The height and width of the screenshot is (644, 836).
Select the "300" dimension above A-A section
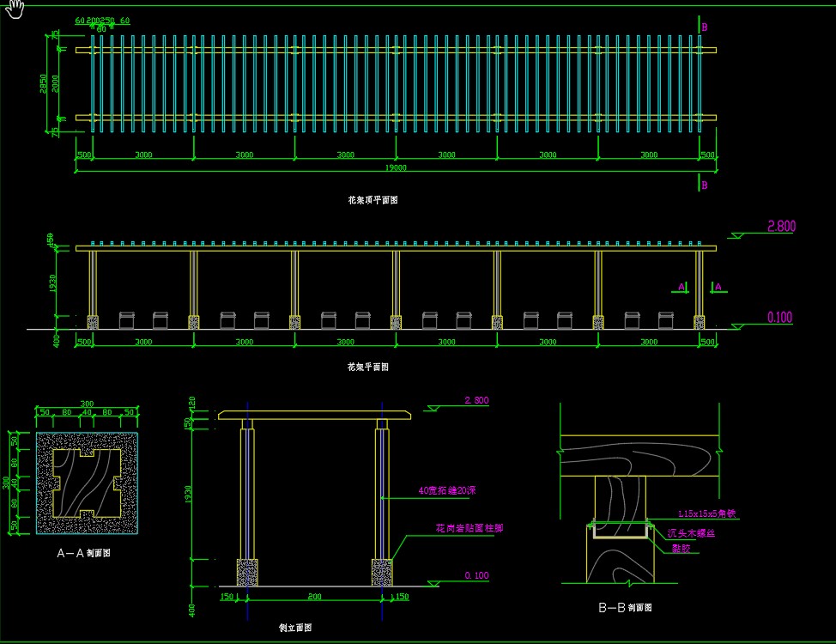87,404
